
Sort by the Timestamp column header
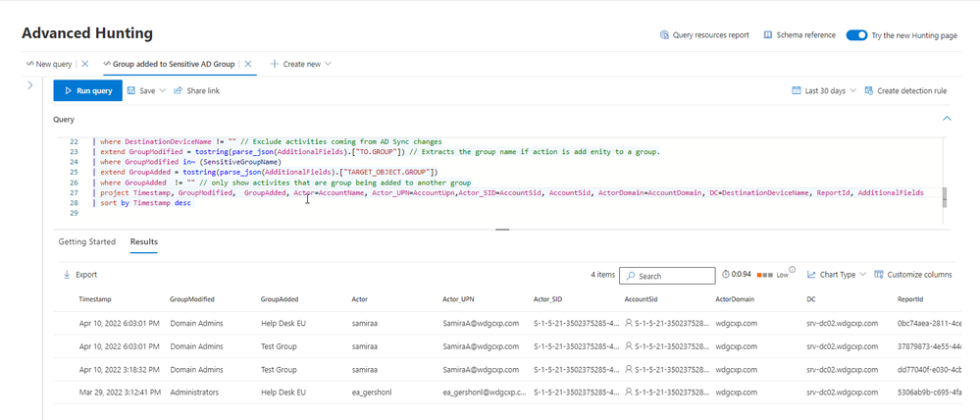[95, 299]
